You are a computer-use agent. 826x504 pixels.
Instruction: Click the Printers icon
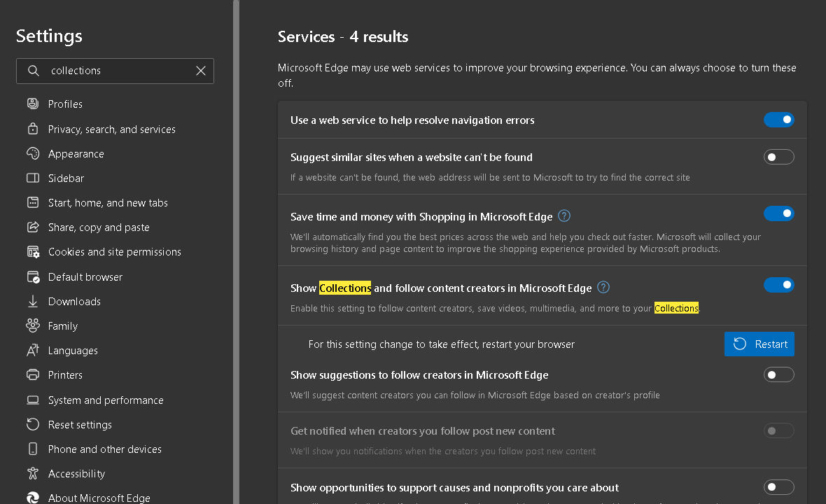coord(33,374)
